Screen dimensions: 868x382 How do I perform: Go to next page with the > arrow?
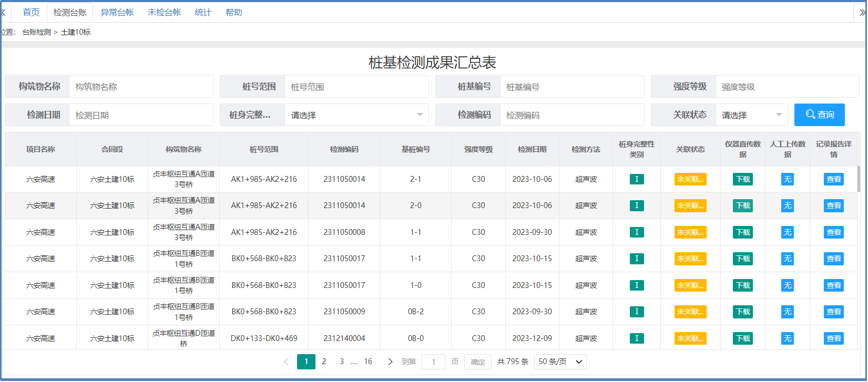click(x=390, y=362)
